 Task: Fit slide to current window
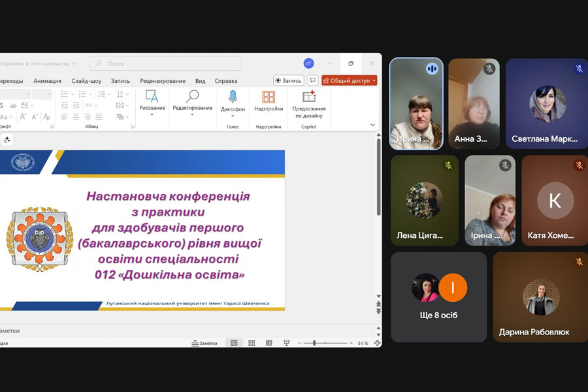point(377,343)
